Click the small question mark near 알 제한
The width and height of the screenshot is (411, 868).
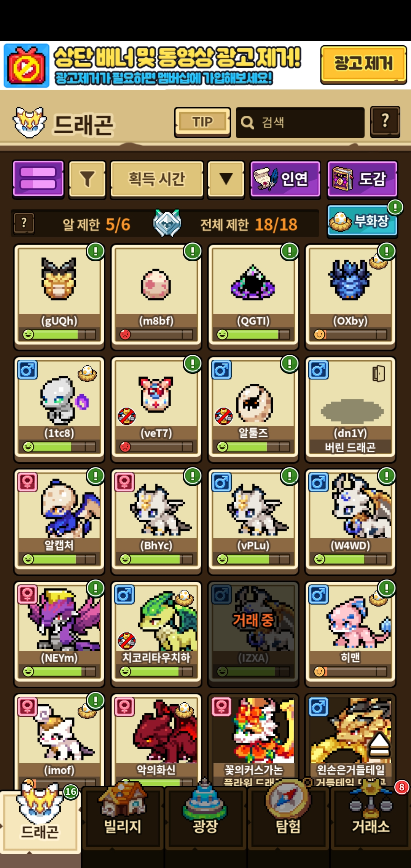point(24,223)
